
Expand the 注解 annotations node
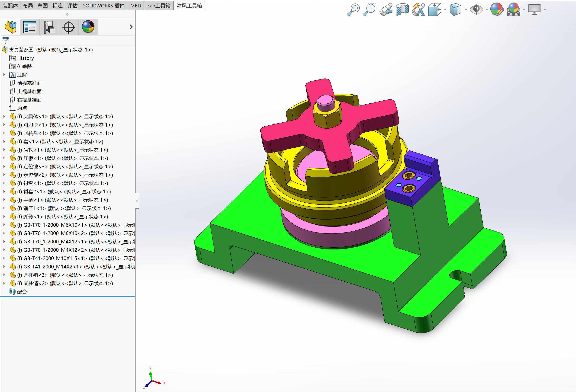[4, 75]
